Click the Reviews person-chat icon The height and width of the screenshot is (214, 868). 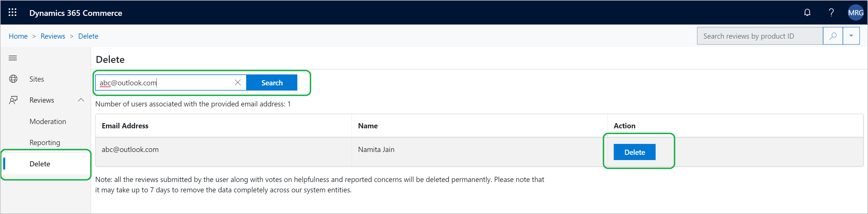[x=13, y=100]
